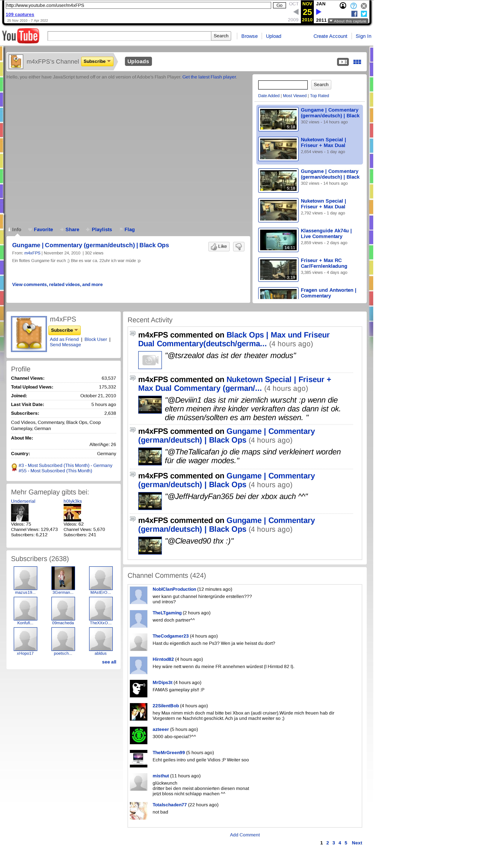
Task: Select the Uploads tab
Action: [138, 61]
